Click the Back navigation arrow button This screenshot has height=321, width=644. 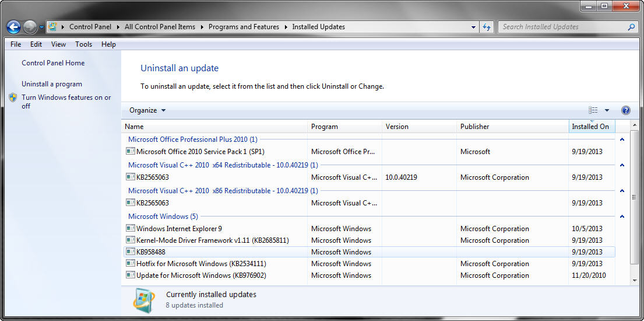(13, 27)
